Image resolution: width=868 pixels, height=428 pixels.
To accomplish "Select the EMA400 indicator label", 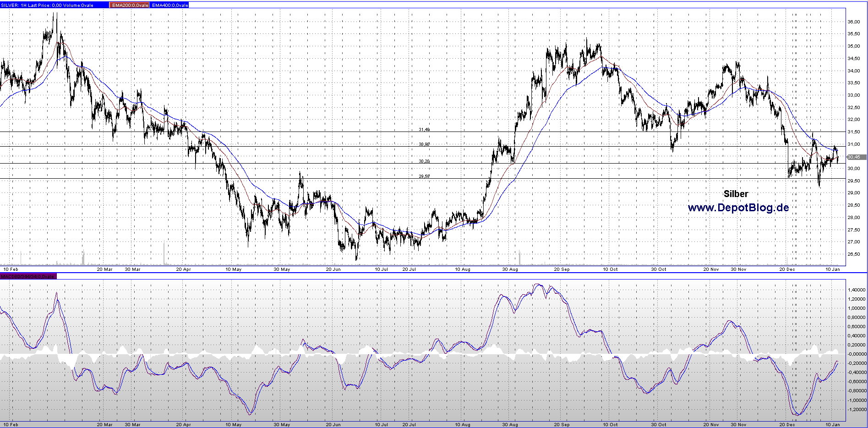I will click(169, 5).
